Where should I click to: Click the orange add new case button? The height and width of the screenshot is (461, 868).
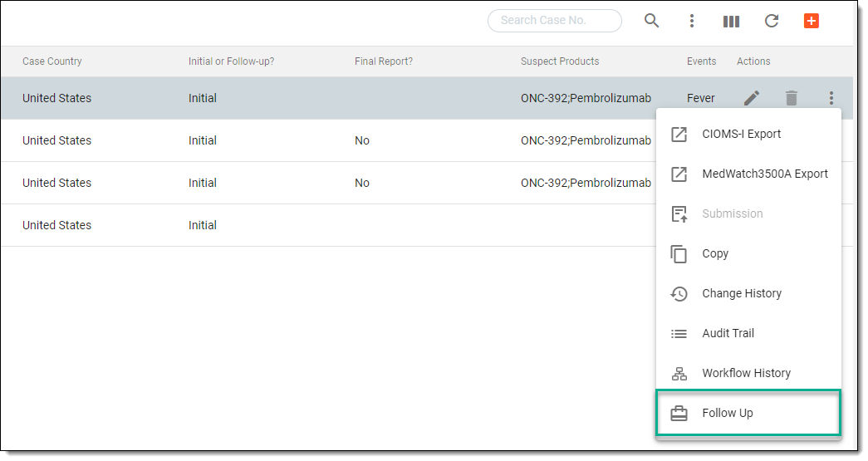pyautogui.click(x=812, y=21)
